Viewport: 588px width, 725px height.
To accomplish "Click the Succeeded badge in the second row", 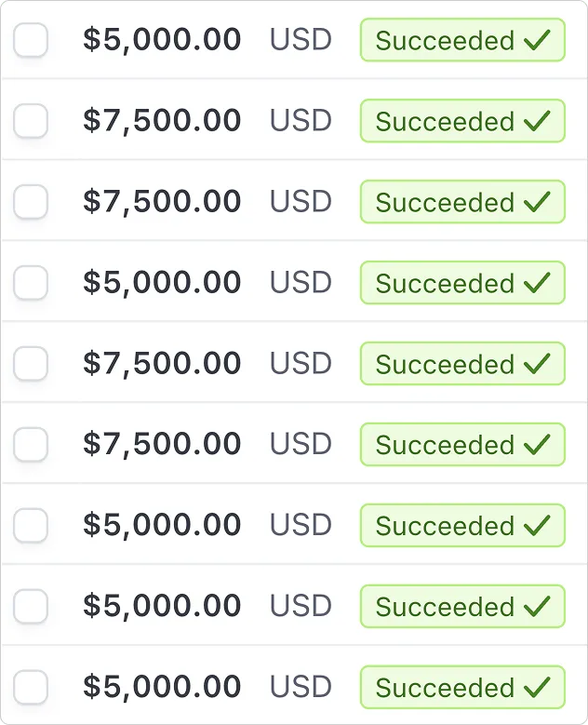I will [x=462, y=121].
